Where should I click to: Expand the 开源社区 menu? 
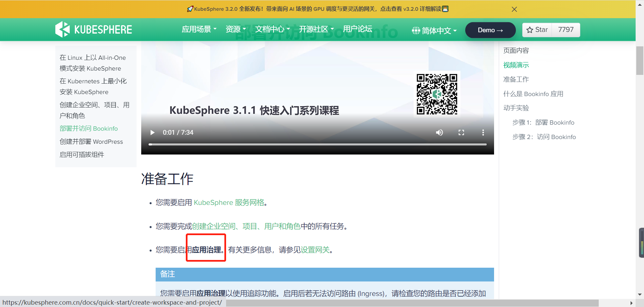pyautogui.click(x=316, y=29)
